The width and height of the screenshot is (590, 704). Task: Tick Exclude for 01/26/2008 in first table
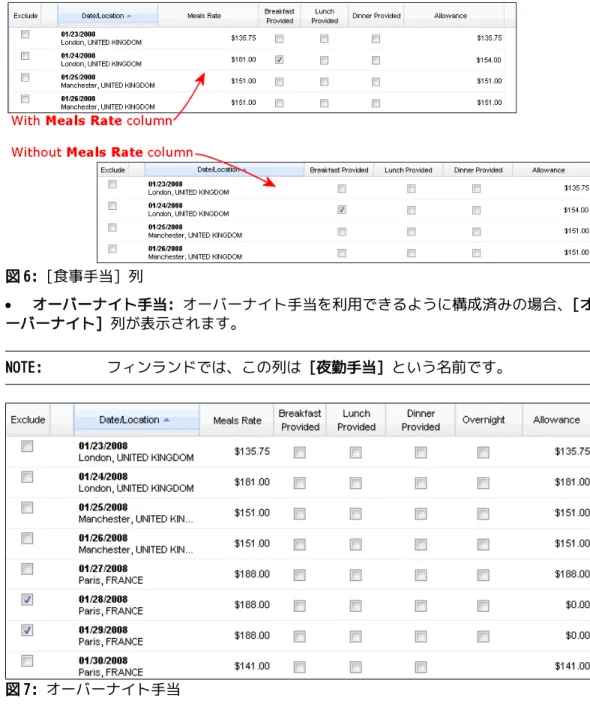[x=25, y=99]
